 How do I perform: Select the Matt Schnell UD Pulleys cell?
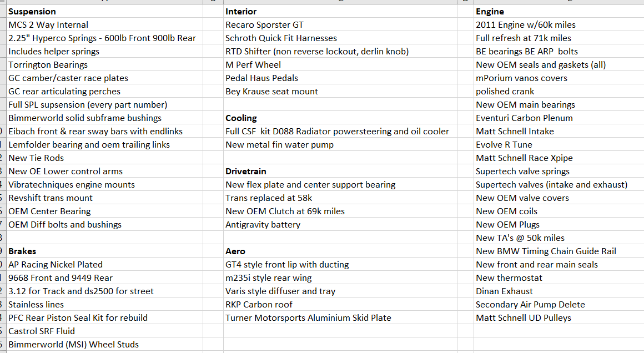pos(559,317)
